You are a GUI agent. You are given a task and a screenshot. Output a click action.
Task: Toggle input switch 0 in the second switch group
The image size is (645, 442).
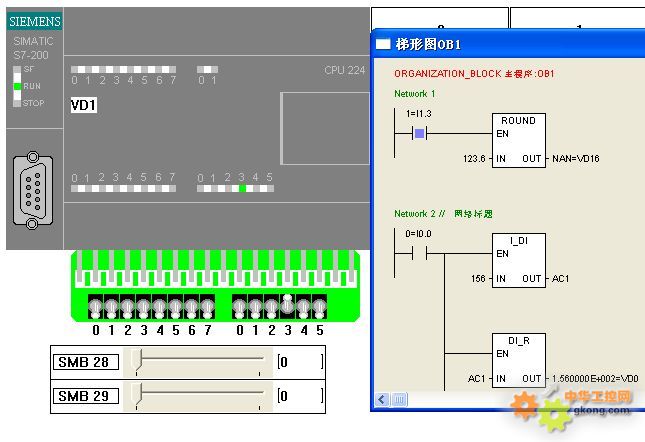click(x=240, y=308)
